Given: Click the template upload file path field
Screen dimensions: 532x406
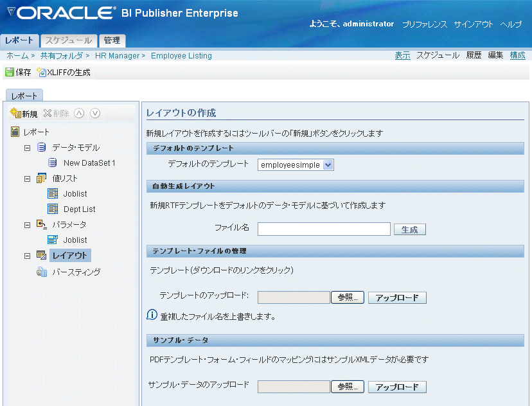Looking at the screenshot, I should (294, 297).
